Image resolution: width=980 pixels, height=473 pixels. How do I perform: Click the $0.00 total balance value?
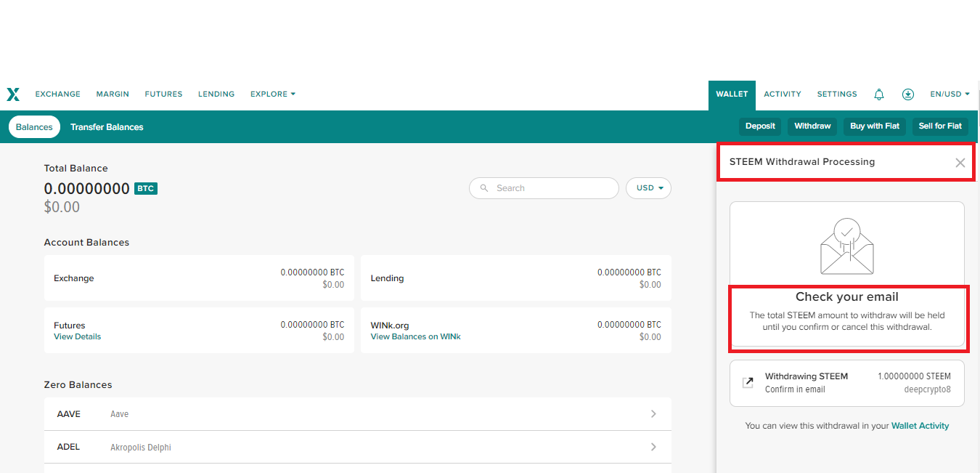point(62,207)
